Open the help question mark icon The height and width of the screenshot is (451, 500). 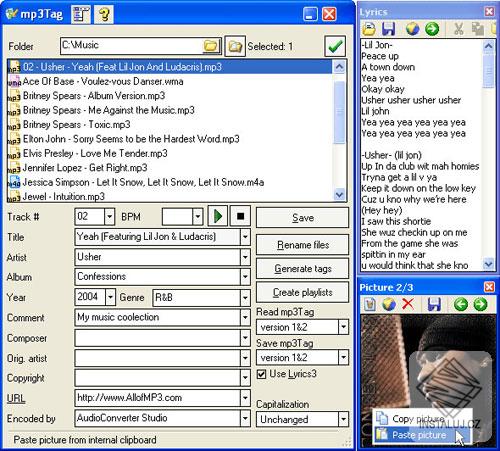[104, 14]
